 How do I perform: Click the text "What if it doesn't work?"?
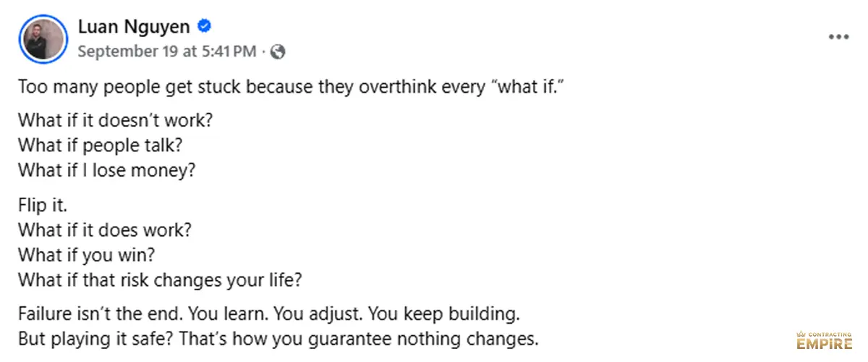coord(119,119)
